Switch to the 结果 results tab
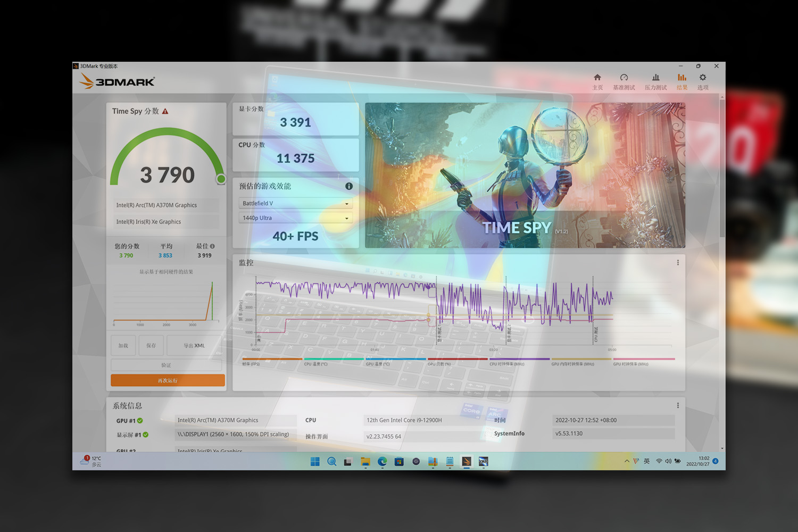The width and height of the screenshot is (798, 532). tap(682, 81)
